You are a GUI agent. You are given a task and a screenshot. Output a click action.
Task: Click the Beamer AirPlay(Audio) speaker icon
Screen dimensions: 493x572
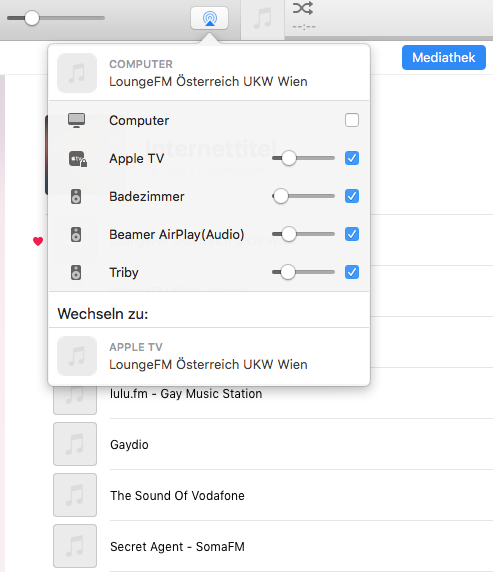[76, 235]
